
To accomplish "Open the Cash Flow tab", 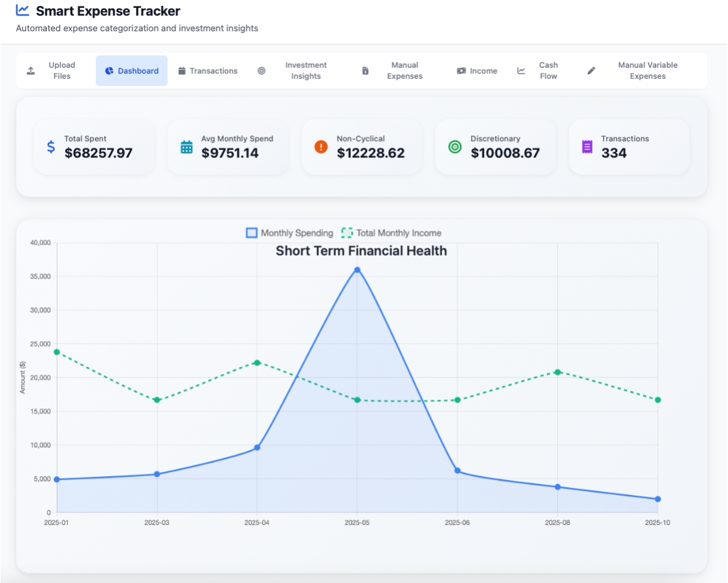I will 548,71.
